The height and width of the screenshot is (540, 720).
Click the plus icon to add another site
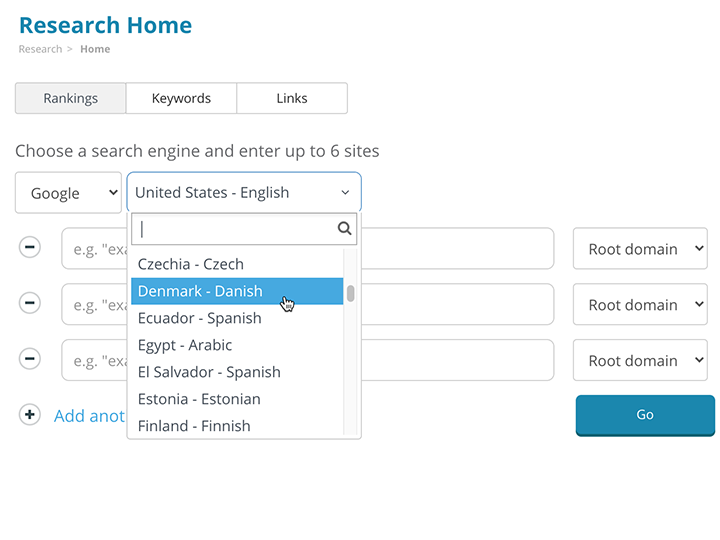pyautogui.click(x=30, y=415)
